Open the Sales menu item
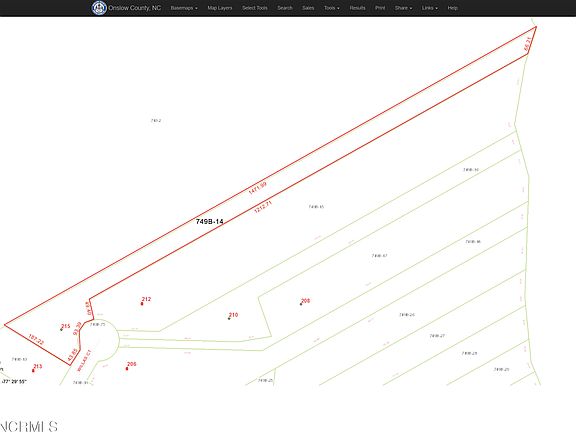This screenshot has height=432, width=576. pyautogui.click(x=308, y=8)
